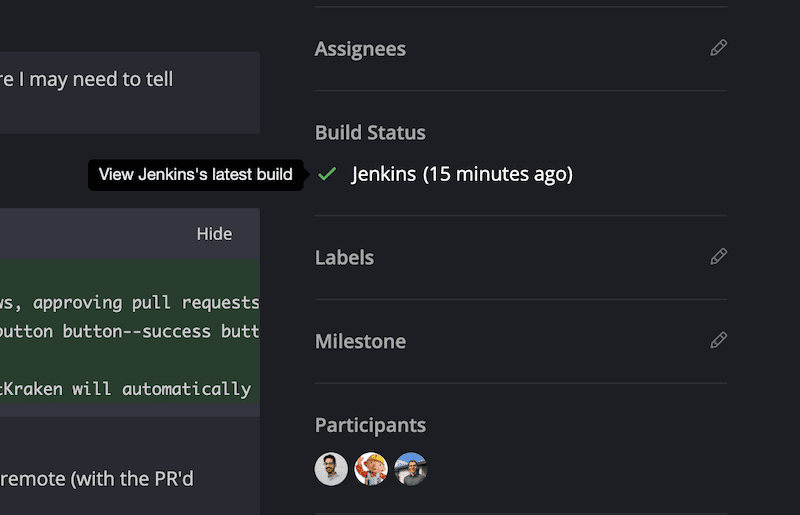Click the Assignees edit pencil icon

tap(718, 48)
